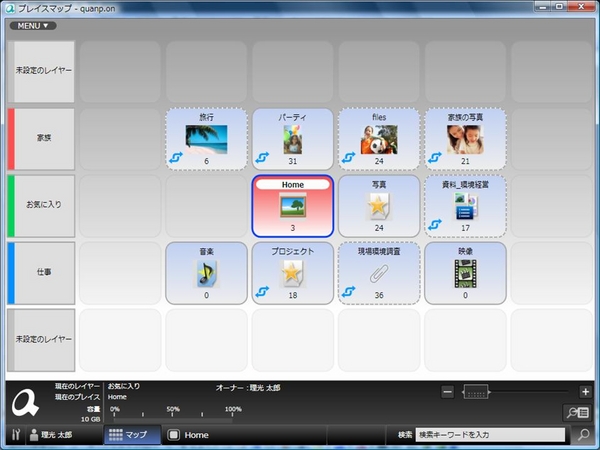
Task: Select the files place tile
Action: coord(379,139)
